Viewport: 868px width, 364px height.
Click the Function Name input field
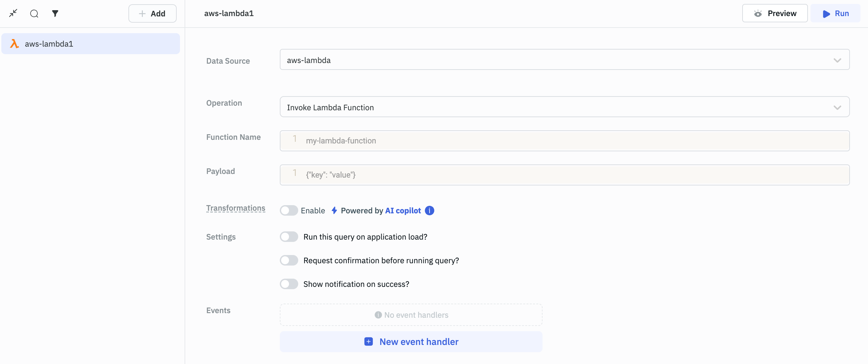tap(565, 140)
